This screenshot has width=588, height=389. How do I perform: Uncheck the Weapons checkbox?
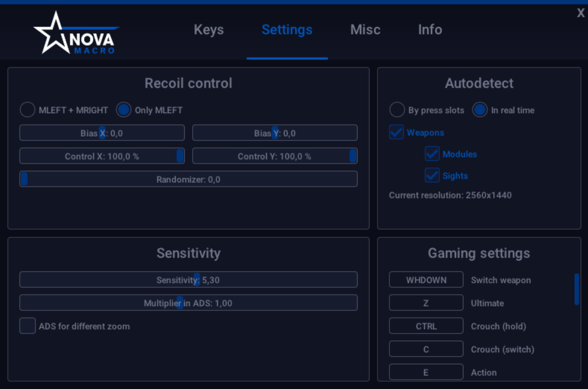point(396,132)
